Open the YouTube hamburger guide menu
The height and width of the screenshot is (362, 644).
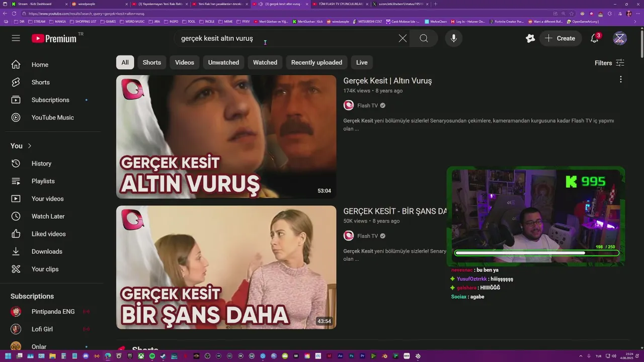pyautogui.click(x=16, y=38)
